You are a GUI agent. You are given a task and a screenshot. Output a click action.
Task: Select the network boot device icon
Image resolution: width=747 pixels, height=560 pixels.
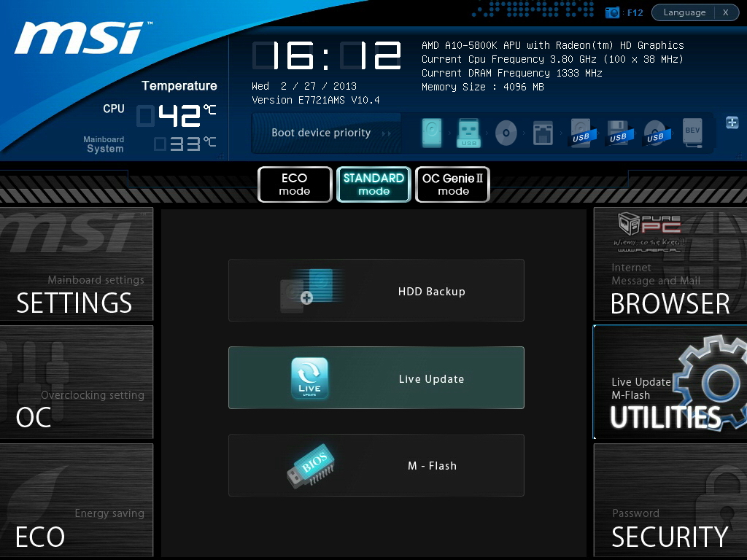click(x=543, y=133)
